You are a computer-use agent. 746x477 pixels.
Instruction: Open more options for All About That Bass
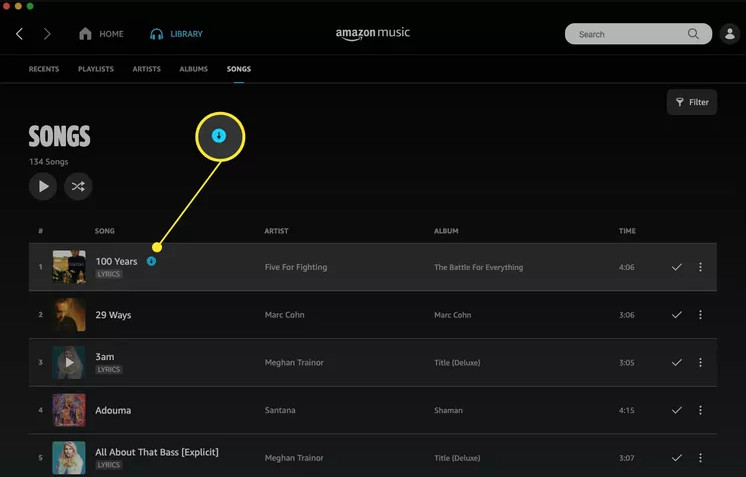[700, 458]
